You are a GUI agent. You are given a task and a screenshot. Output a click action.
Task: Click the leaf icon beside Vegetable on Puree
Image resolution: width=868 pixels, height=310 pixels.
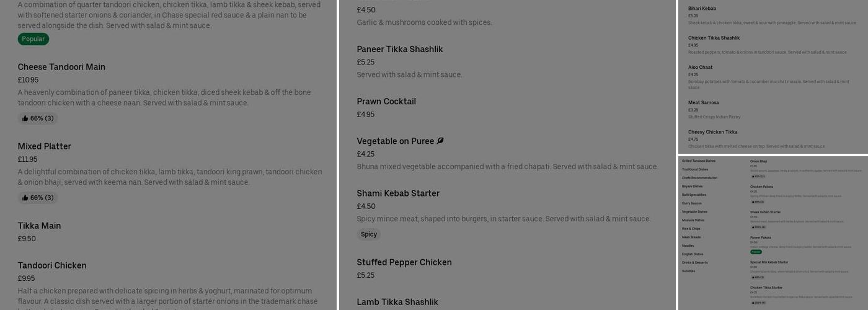tap(440, 141)
